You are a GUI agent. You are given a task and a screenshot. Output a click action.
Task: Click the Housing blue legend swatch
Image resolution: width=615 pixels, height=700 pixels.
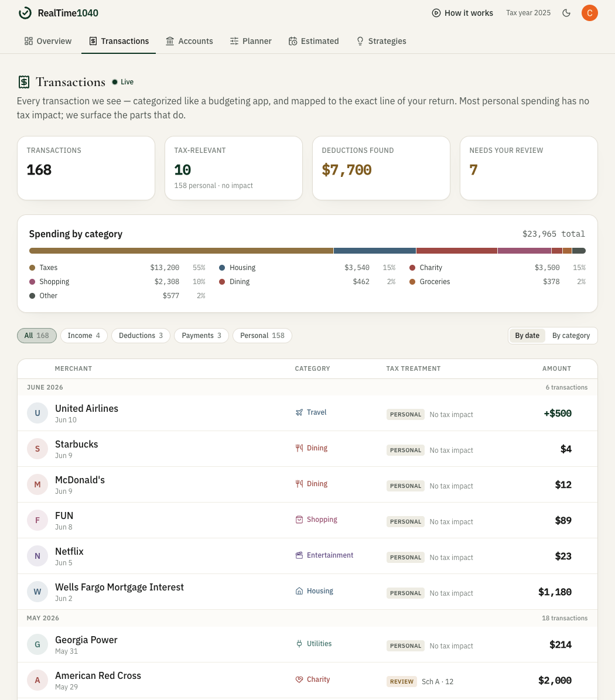click(222, 268)
